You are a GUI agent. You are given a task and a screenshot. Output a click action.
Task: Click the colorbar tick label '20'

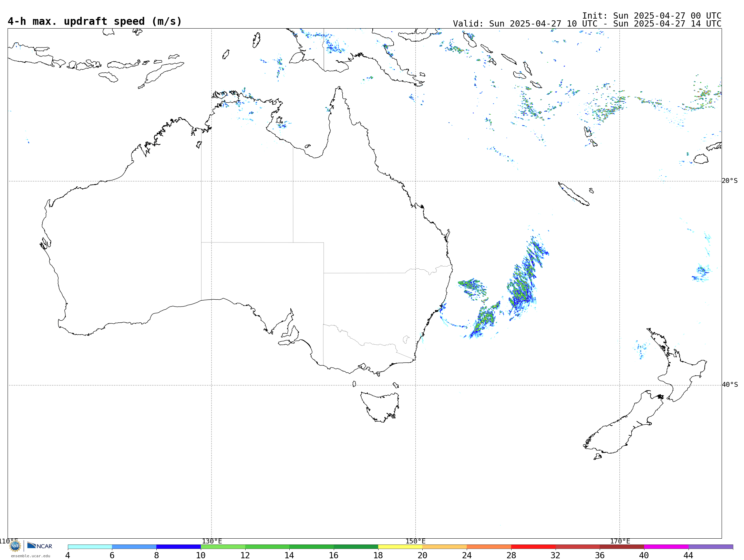(423, 556)
